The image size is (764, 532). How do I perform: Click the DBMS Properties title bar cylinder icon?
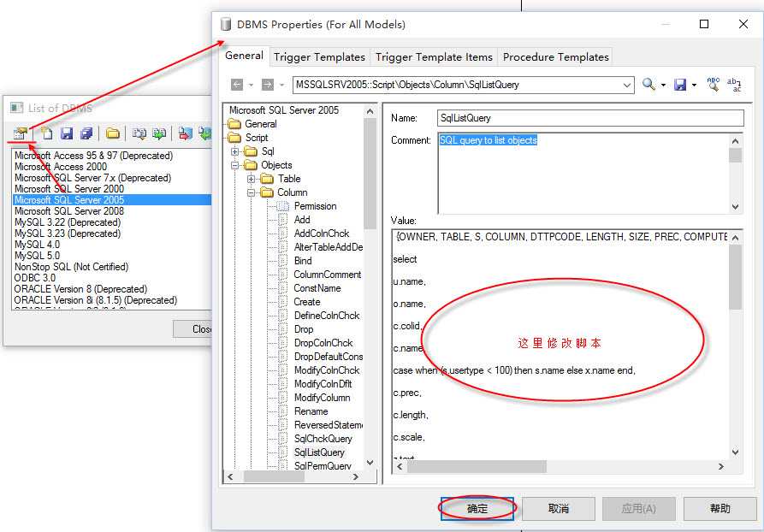tap(225, 24)
